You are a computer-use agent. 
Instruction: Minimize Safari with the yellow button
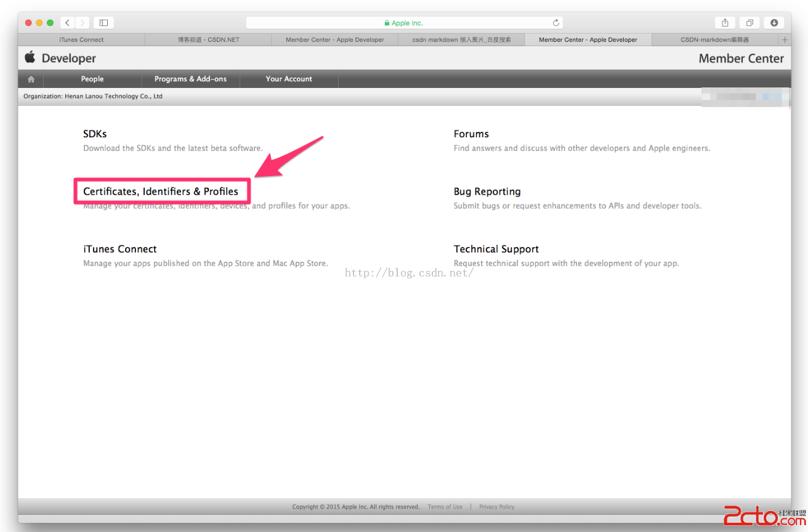39,23
